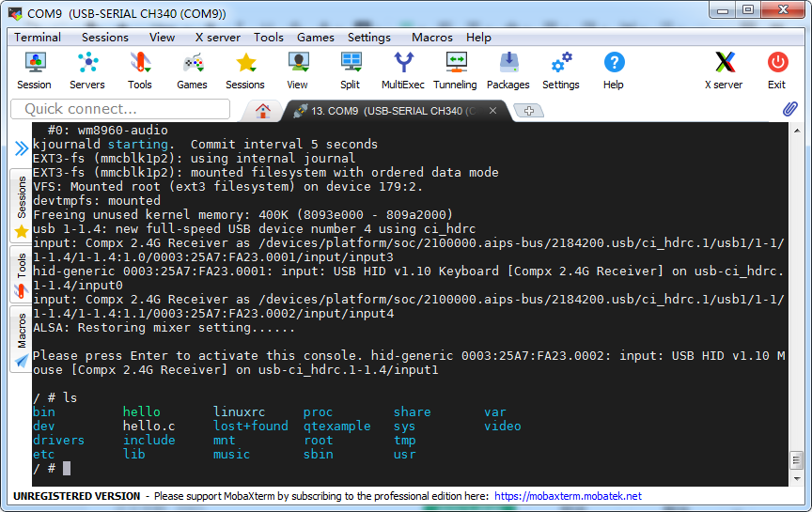Click the terminal scrollbar up arrow
812x512 pixels.
(796, 131)
